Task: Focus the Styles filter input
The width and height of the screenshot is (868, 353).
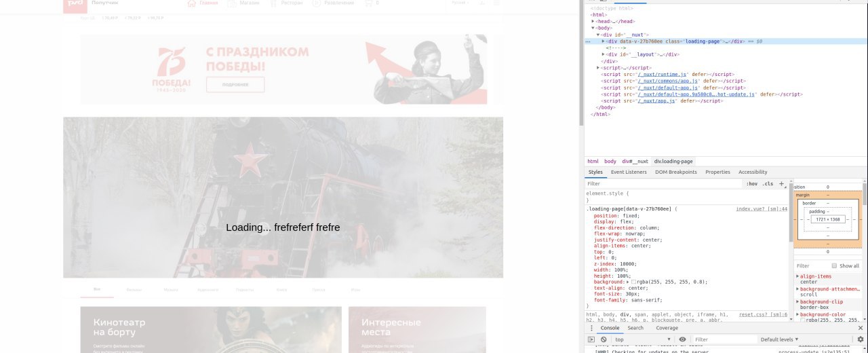Action: pyautogui.click(x=663, y=184)
